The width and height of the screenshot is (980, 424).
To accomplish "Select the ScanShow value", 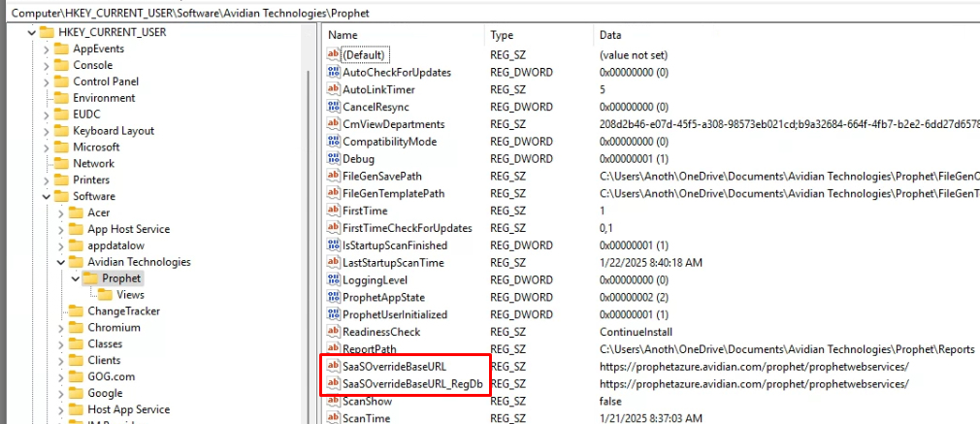I will tap(368, 401).
